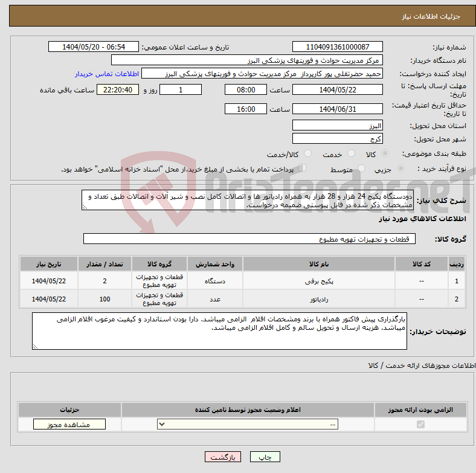Select the متوسط purchase type radio

tap(361, 168)
